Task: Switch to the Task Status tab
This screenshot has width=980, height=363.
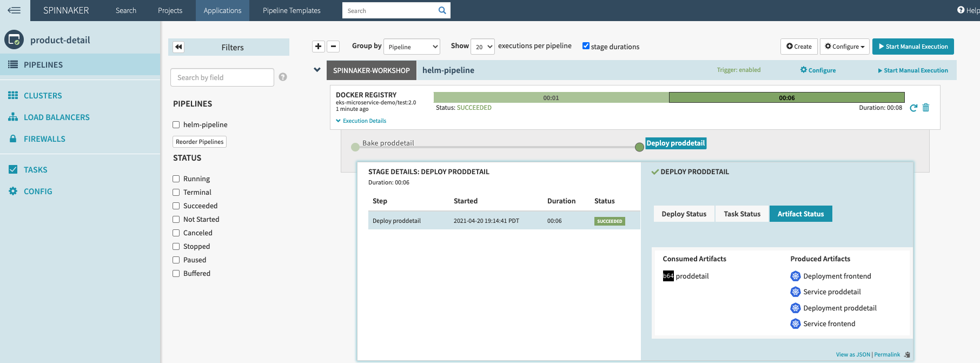Action: coord(742,214)
